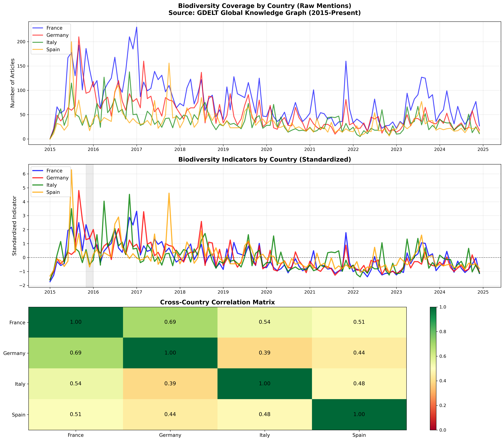Image resolution: width=504 pixels, height=441 pixels.
Task: Click the France–Spain 0.51 cell in the France row
Action: tap(359, 322)
